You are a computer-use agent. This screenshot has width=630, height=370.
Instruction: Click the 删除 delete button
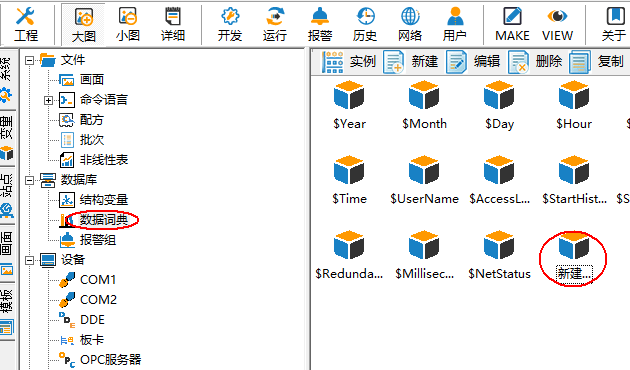click(x=535, y=62)
